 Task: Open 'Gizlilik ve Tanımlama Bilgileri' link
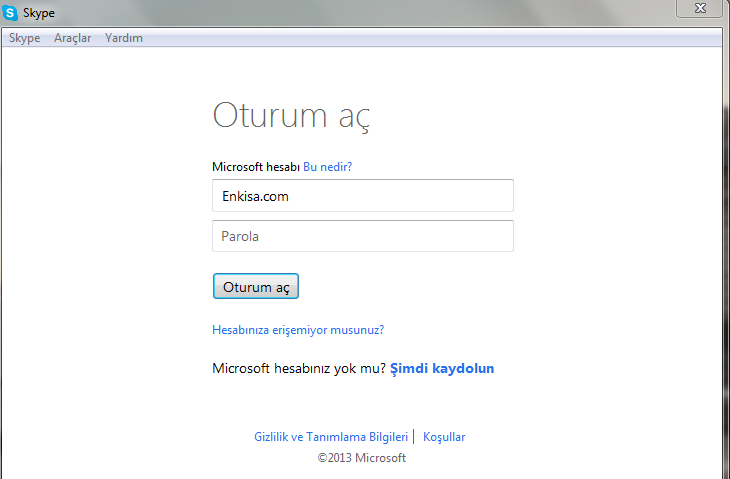coord(331,437)
